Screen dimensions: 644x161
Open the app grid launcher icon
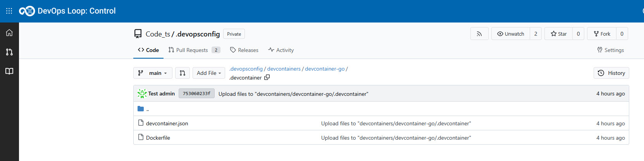click(9, 11)
